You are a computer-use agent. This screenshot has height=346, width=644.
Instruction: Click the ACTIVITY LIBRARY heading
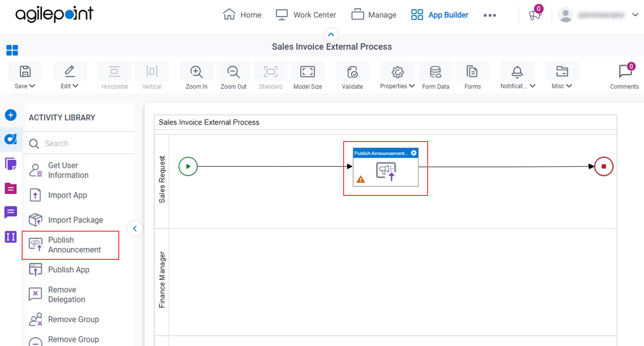pyautogui.click(x=62, y=117)
